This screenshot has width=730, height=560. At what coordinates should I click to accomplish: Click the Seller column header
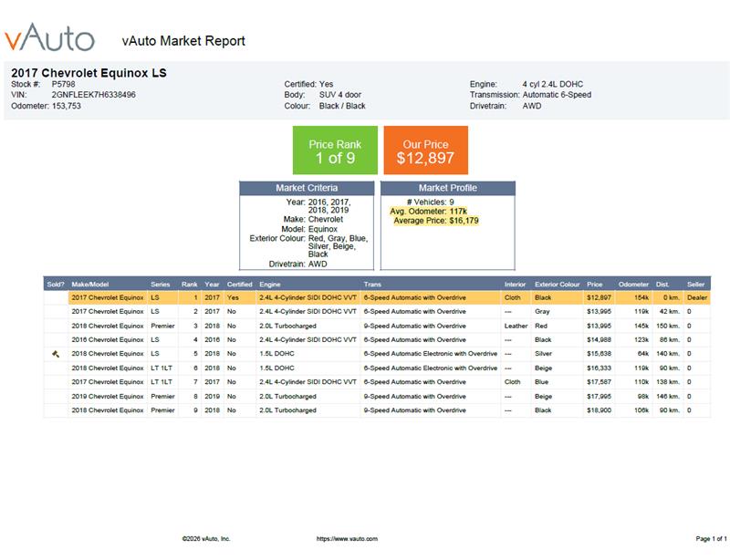(x=695, y=284)
